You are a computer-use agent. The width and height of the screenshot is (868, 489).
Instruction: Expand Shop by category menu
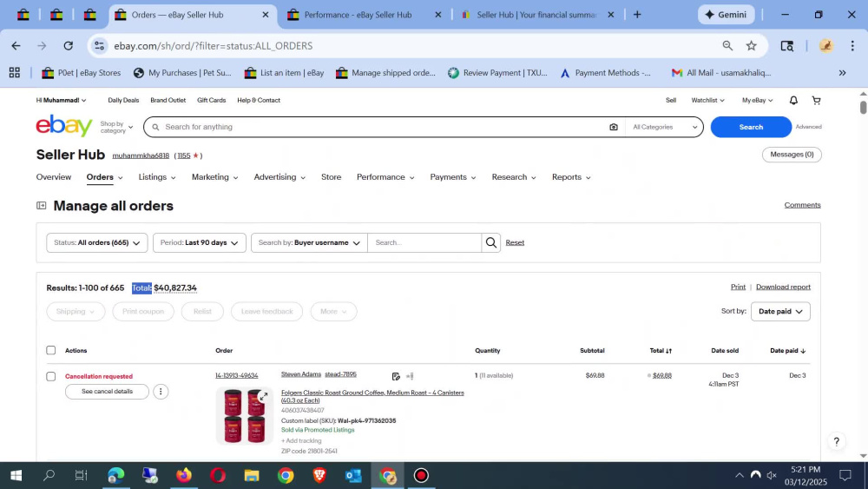pos(117,127)
